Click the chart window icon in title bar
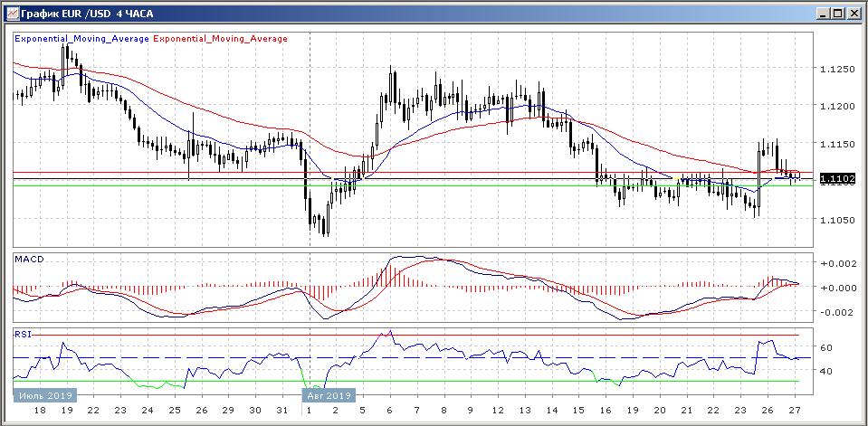 coord(11,13)
